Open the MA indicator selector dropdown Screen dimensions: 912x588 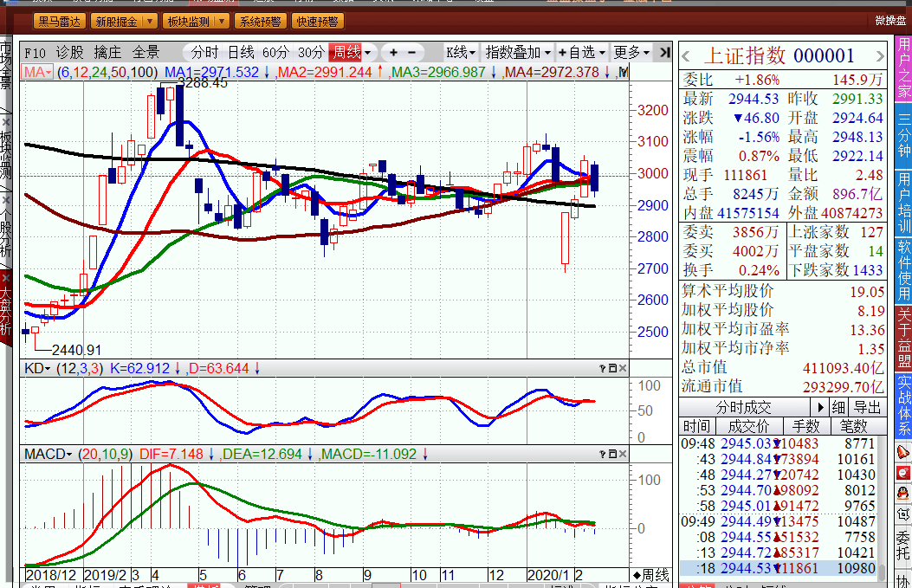pos(37,72)
